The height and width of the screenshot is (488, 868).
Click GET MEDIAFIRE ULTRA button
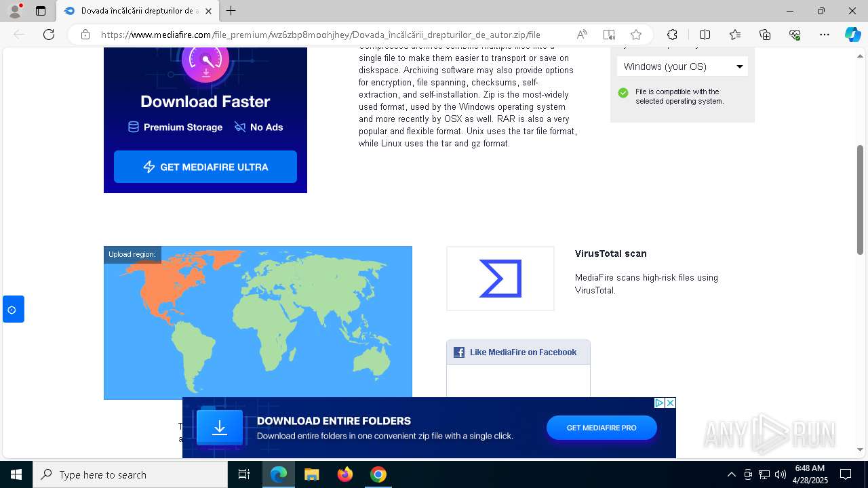(x=205, y=167)
